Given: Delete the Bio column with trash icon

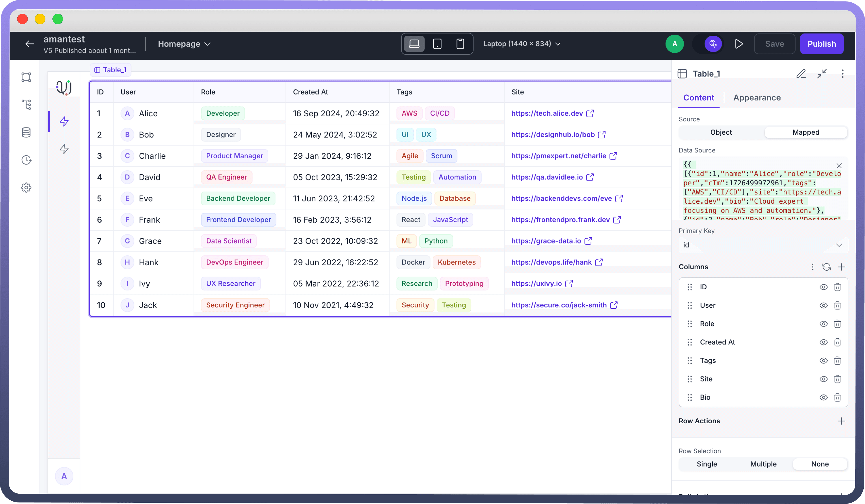Looking at the screenshot, I should [837, 397].
